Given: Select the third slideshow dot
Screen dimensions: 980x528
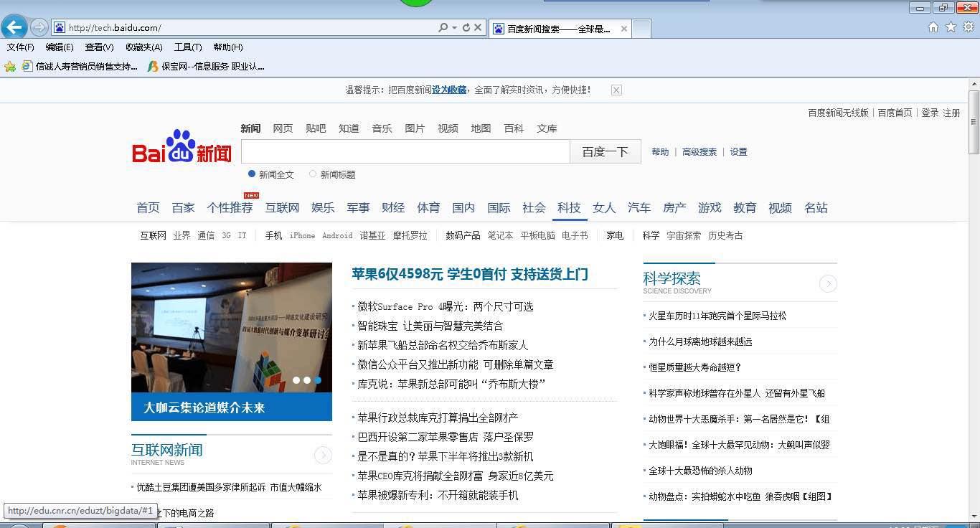Looking at the screenshot, I should click(318, 380).
